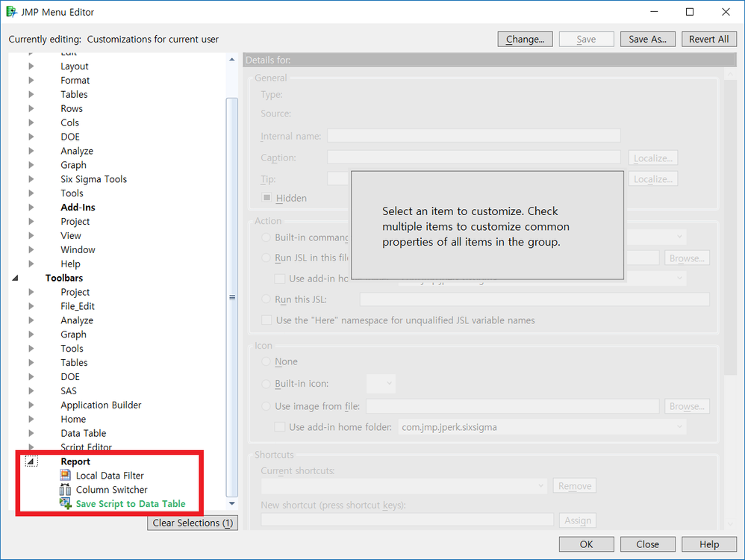The width and height of the screenshot is (745, 560).
Task: Toggle the Hidden checkbox
Action: (x=266, y=198)
